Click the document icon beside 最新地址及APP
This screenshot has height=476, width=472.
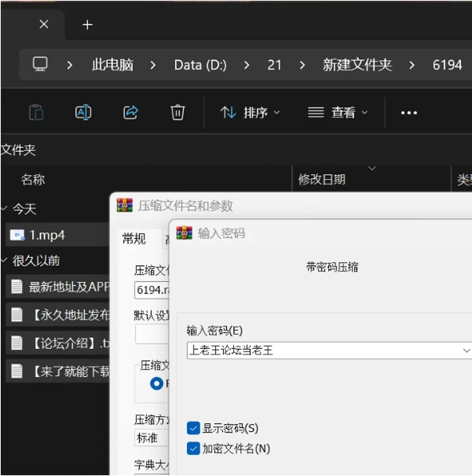click(17, 287)
